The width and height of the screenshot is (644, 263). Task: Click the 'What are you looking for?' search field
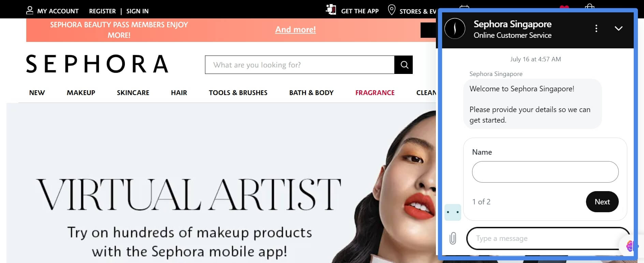(299, 65)
